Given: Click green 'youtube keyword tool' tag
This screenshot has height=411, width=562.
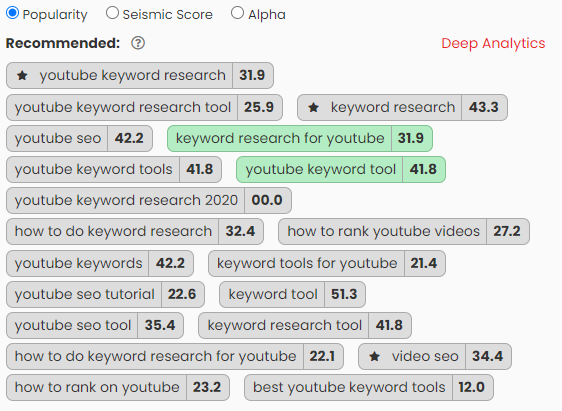Looking at the screenshot, I should pyautogui.click(x=341, y=169).
